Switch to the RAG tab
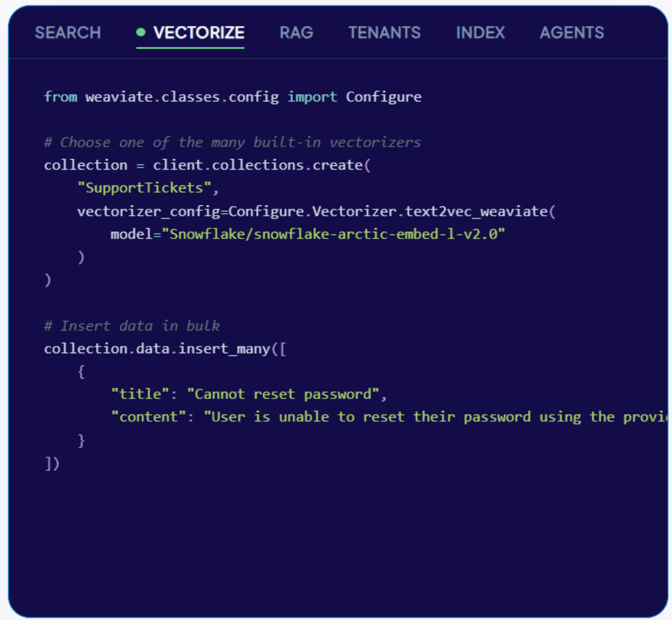The height and width of the screenshot is (620, 672). pos(296,33)
